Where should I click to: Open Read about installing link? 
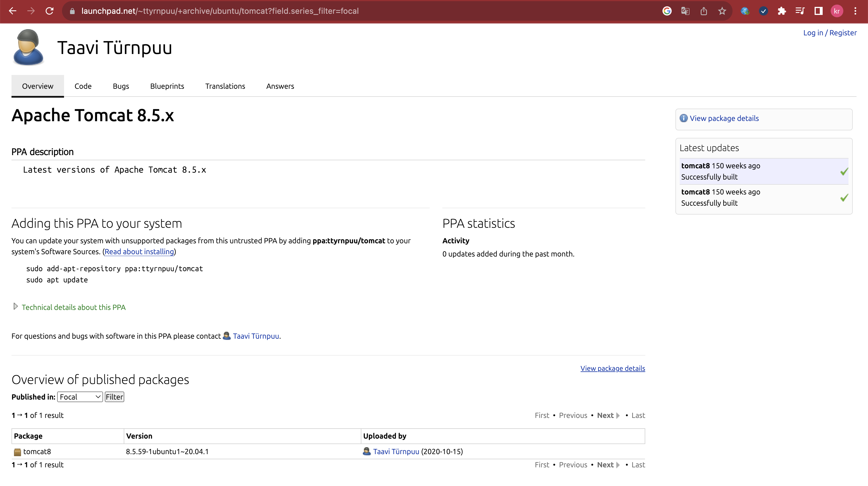pos(139,252)
